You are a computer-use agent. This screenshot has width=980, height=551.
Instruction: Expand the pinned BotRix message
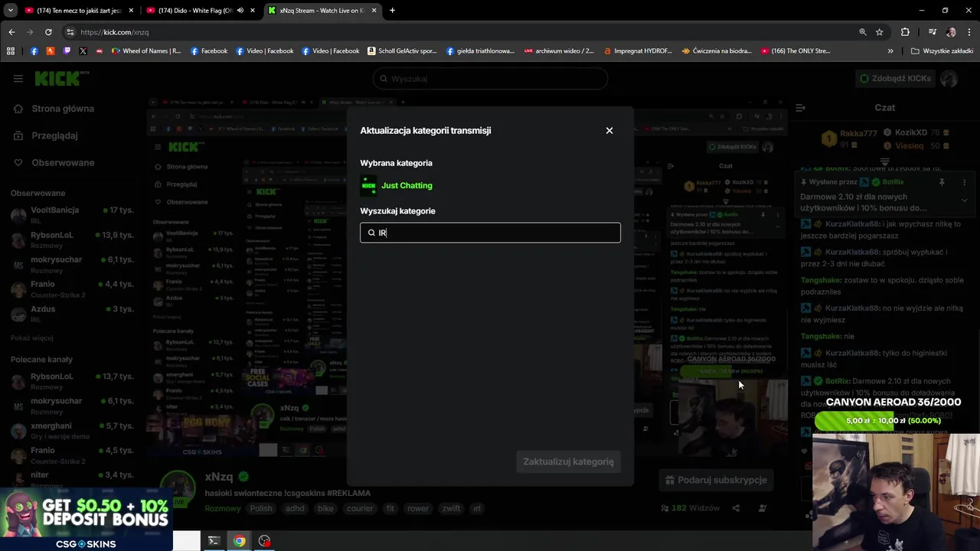pos(964,201)
